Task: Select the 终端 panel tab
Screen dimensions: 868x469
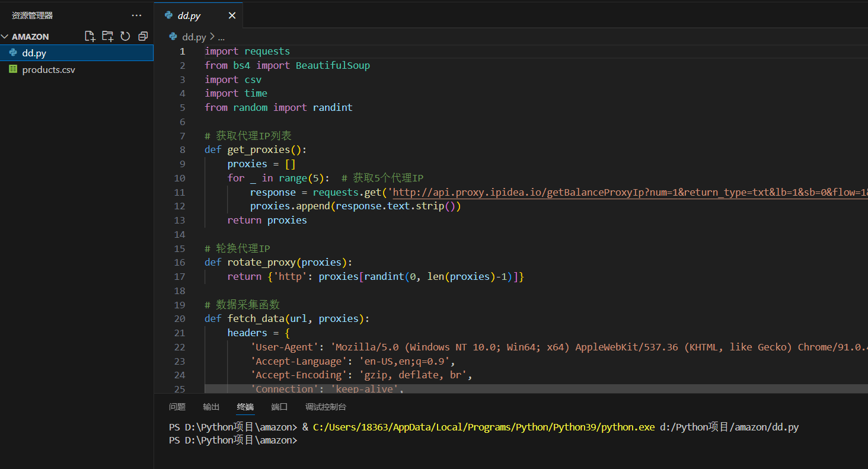Action: [x=245, y=407]
